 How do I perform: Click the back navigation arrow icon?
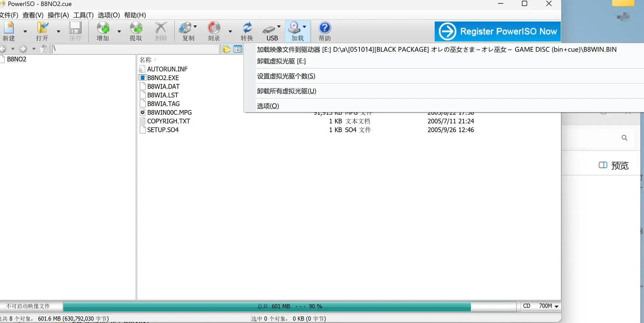(3, 49)
